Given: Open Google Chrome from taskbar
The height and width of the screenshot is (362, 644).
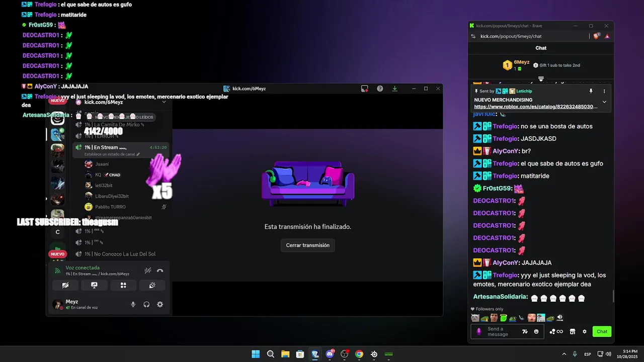Looking at the screenshot, I should click(x=359, y=354).
